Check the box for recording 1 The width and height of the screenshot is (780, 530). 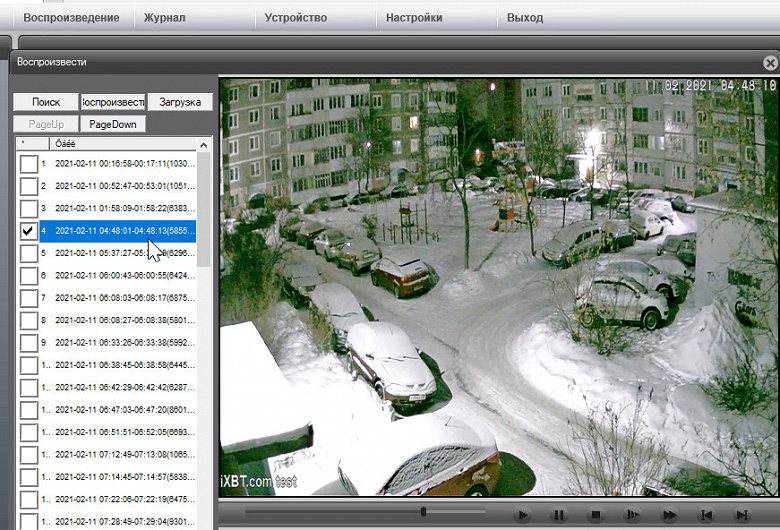[29, 164]
